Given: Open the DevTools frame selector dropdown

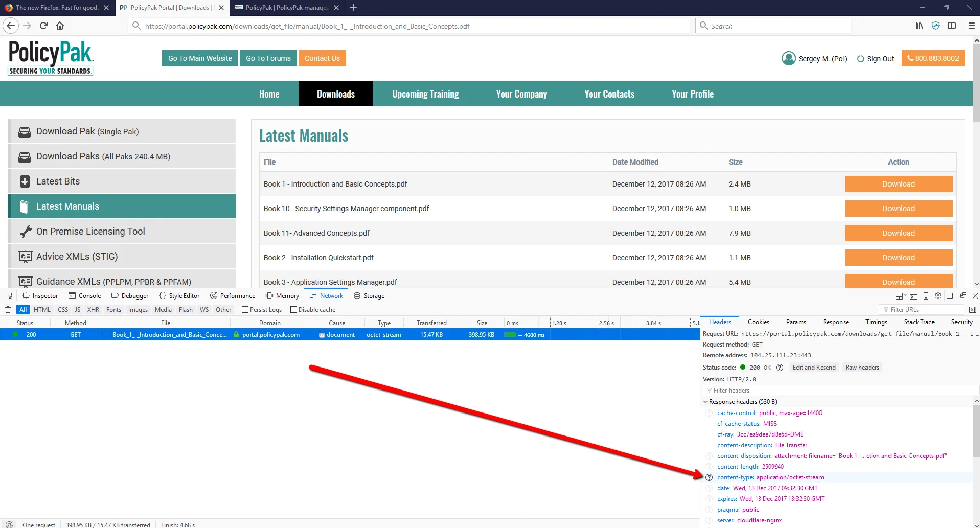Looking at the screenshot, I should [x=901, y=296].
